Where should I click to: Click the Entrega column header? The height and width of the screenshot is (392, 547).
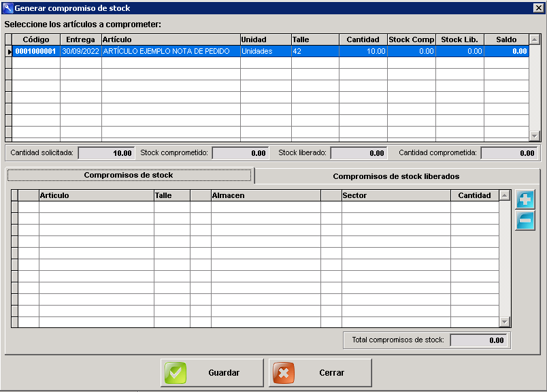pos(80,39)
